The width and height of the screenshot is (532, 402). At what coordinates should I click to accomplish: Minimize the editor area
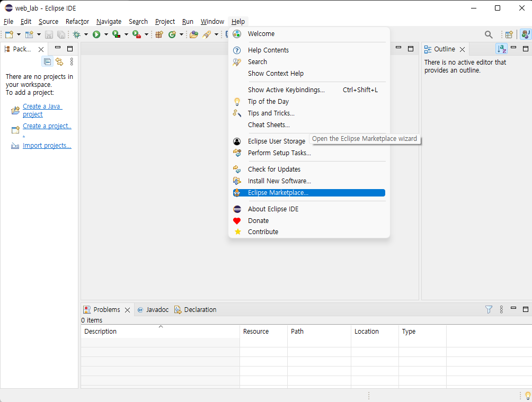[x=398, y=48]
